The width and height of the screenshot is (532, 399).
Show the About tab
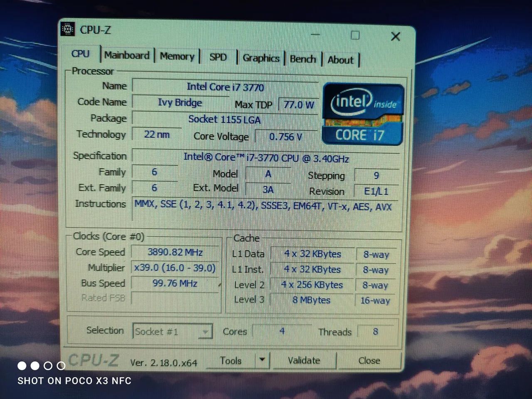[340, 60]
